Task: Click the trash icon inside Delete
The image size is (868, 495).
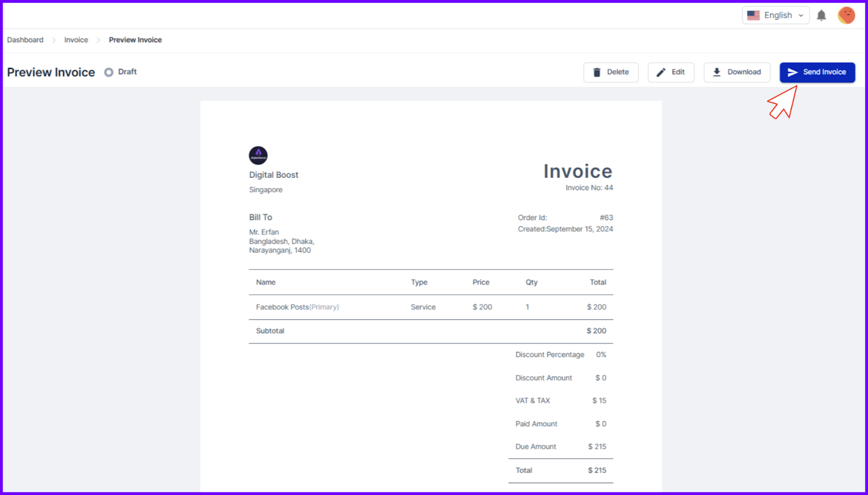Action: [x=597, y=72]
